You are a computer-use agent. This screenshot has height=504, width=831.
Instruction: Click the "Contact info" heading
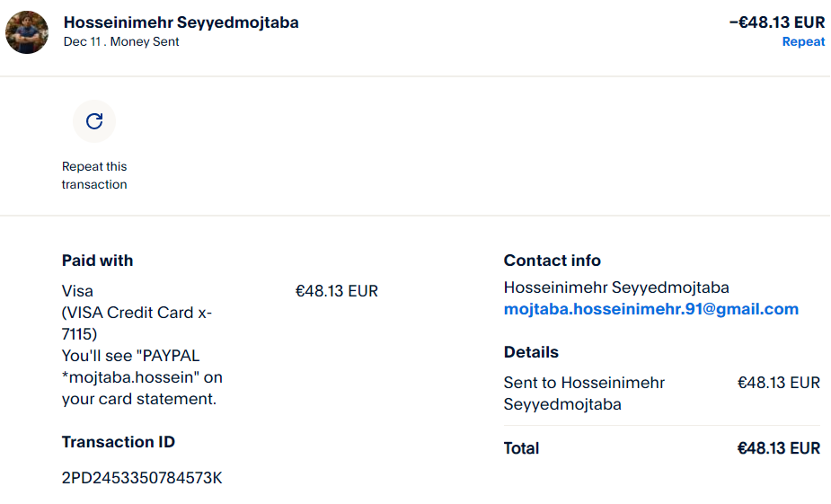click(x=552, y=261)
